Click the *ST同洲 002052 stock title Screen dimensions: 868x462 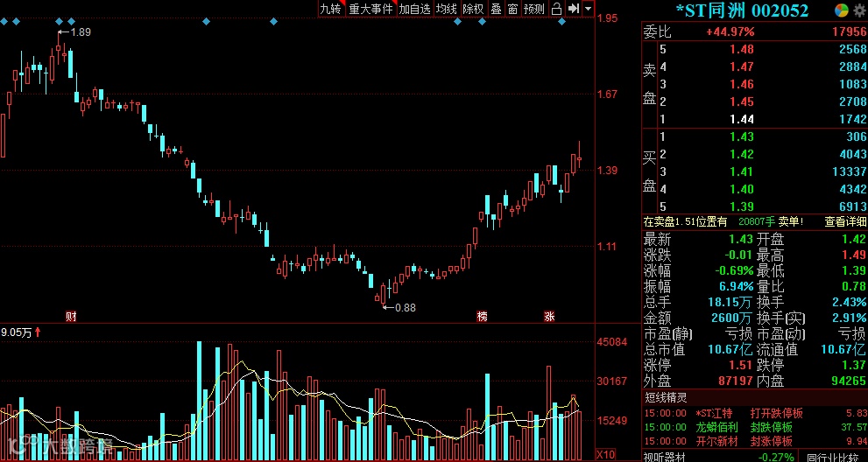click(742, 10)
